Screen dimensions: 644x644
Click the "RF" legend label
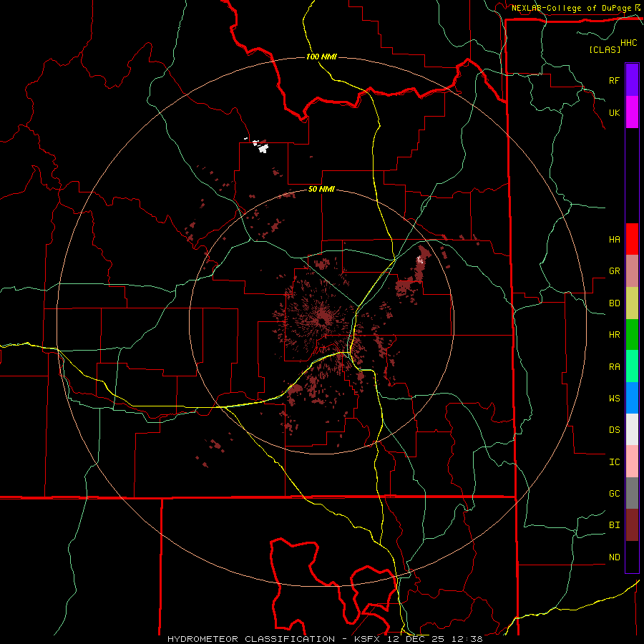click(x=614, y=80)
